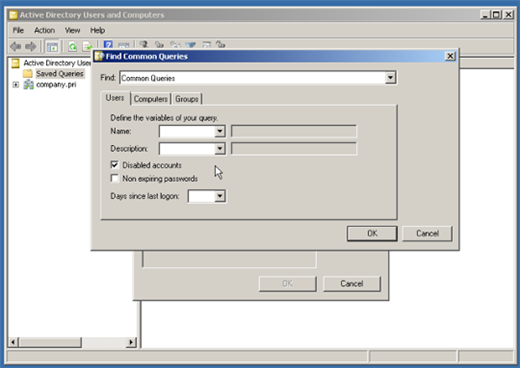Switch to the Groups tab
Image resolution: width=520 pixels, height=368 pixels.
187,99
